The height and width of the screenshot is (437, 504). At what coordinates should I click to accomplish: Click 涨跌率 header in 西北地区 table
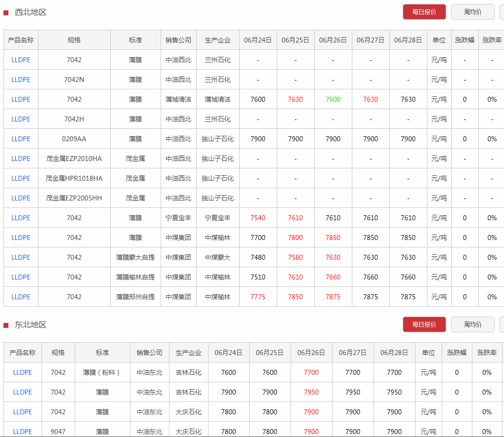(x=492, y=40)
